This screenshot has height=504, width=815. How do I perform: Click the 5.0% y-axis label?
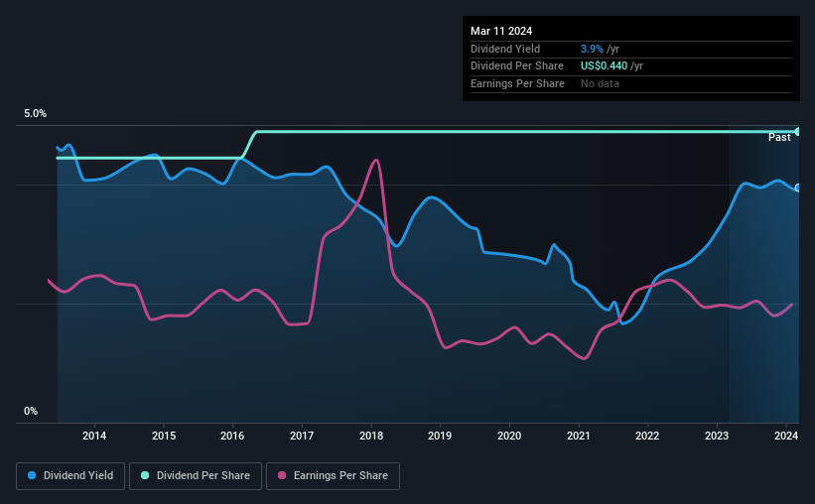(36, 114)
